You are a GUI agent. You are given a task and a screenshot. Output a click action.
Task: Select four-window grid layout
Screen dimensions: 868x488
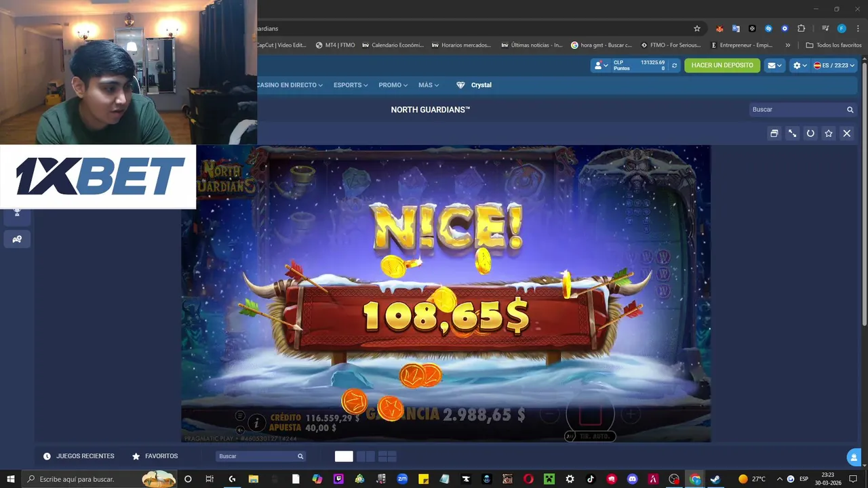pos(387,456)
